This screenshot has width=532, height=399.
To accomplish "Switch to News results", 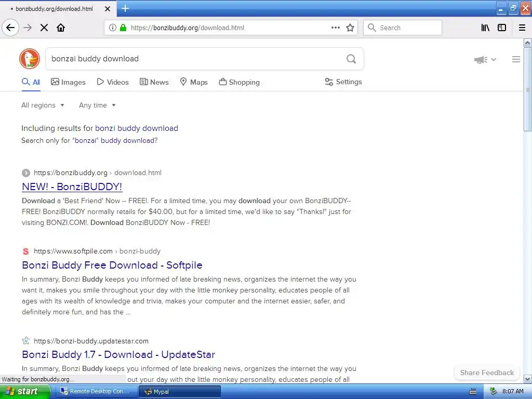I will tap(154, 82).
